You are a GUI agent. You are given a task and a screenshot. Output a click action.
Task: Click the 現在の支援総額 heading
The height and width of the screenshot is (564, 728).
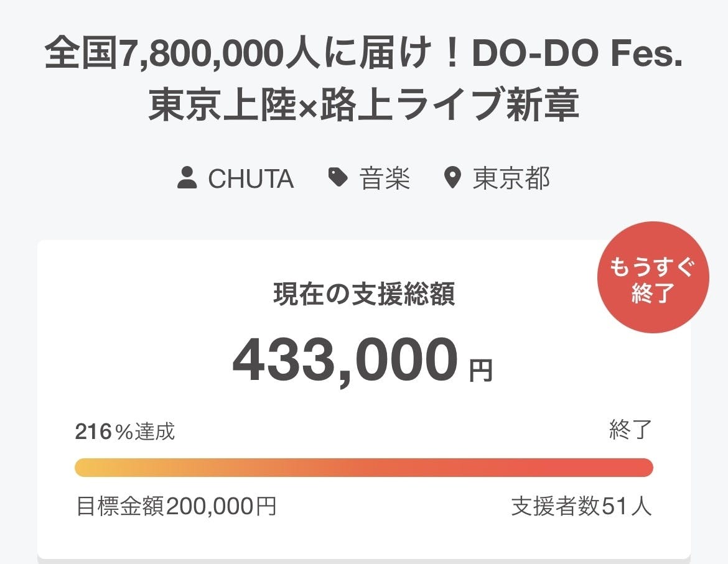click(364, 295)
